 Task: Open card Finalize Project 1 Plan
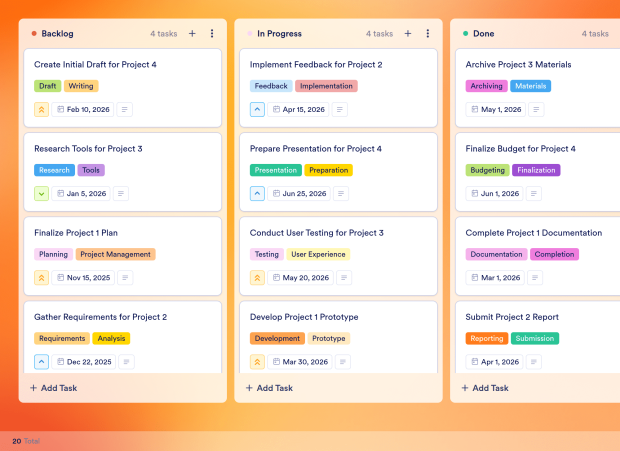[123, 256]
